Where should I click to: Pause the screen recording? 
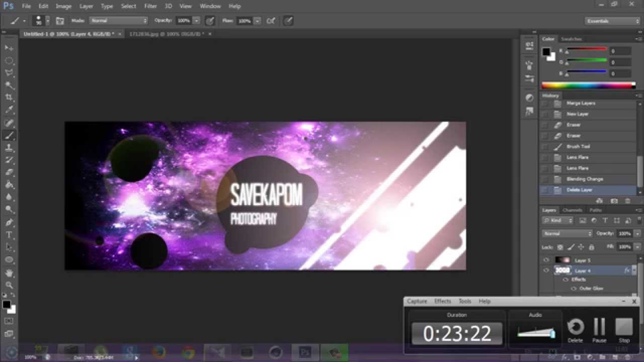click(599, 329)
